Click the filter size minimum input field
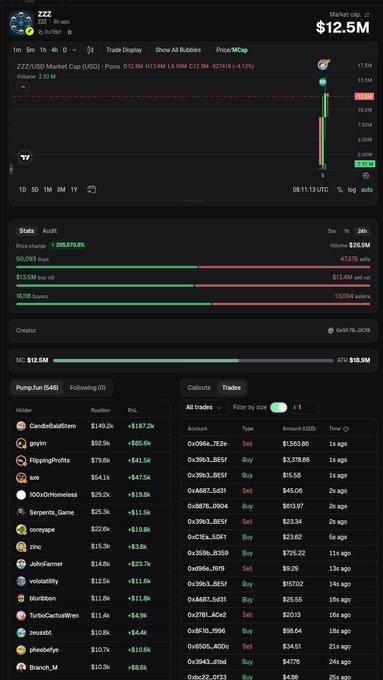The height and width of the screenshot is (680, 383). [x=305, y=408]
